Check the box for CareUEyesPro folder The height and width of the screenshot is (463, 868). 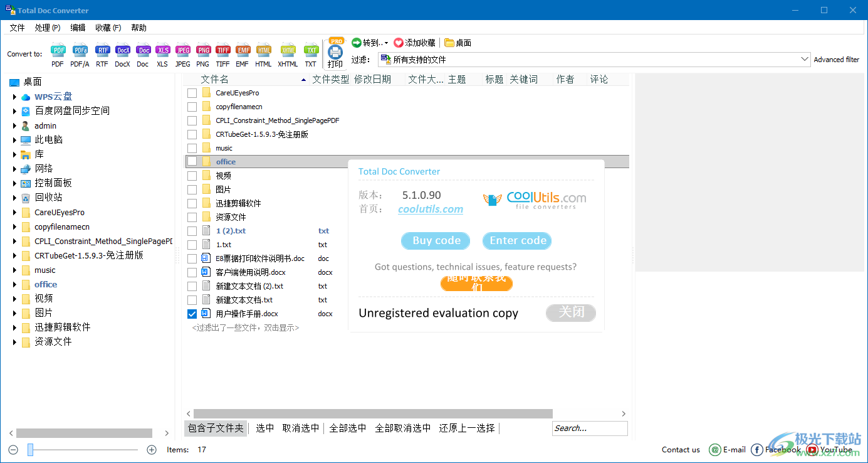(192, 93)
